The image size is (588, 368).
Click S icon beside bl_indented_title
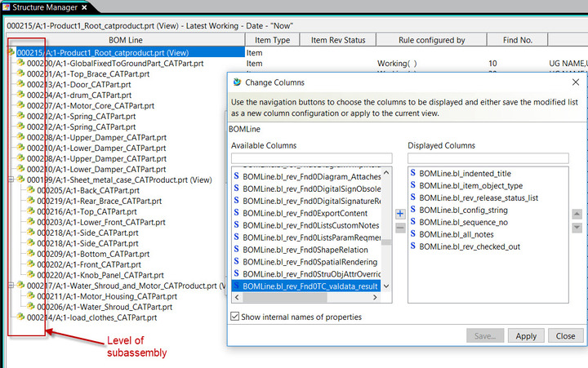click(x=413, y=173)
